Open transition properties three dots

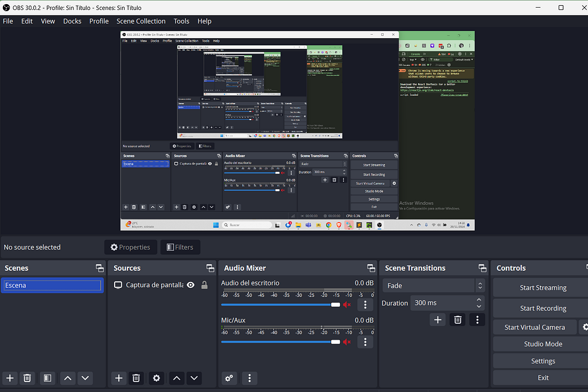477,320
